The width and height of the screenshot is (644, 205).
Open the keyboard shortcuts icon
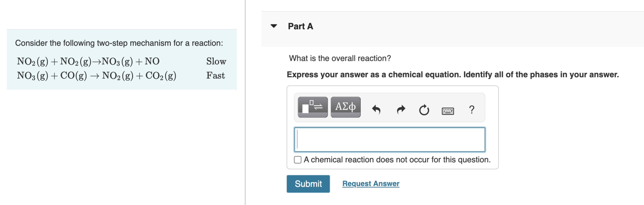(447, 110)
